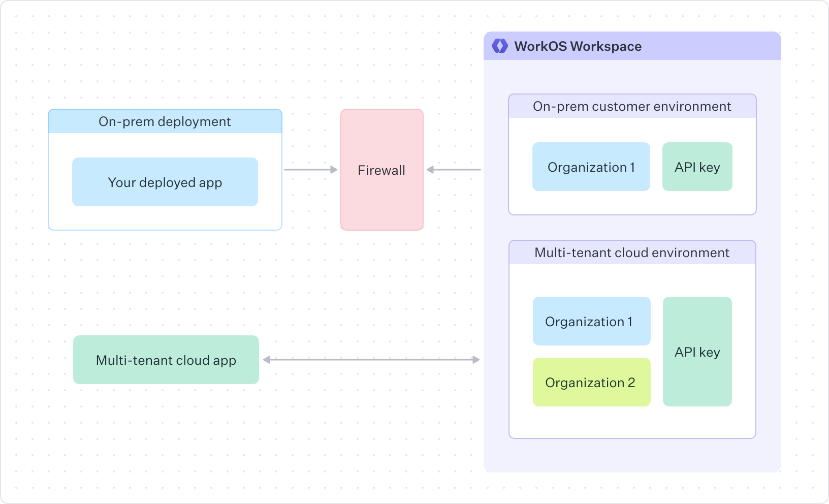Select the On-prem deployment header tab
This screenshot has height=504, width=829.
(165, 121)
